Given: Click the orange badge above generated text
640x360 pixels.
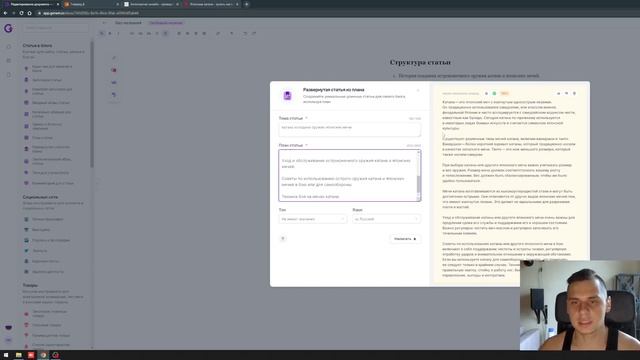Looking at the screenshot, I should tap(504, 93).
